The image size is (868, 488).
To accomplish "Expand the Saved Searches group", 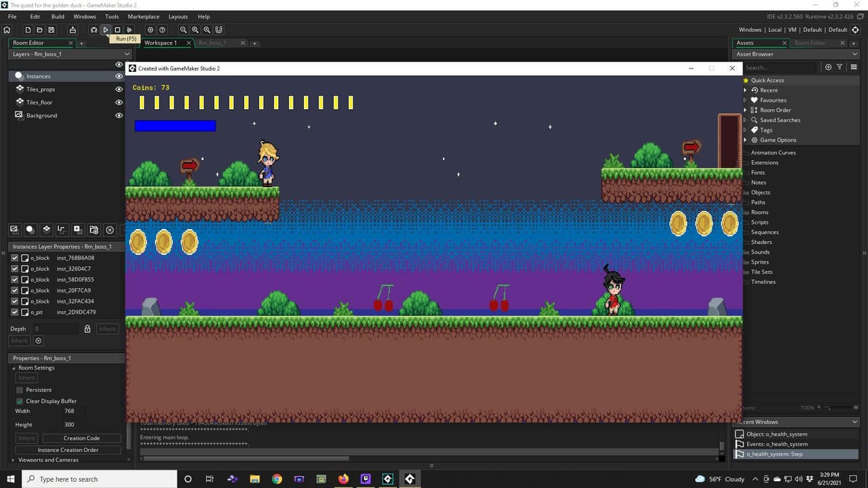I will click(x=745, y=120).
